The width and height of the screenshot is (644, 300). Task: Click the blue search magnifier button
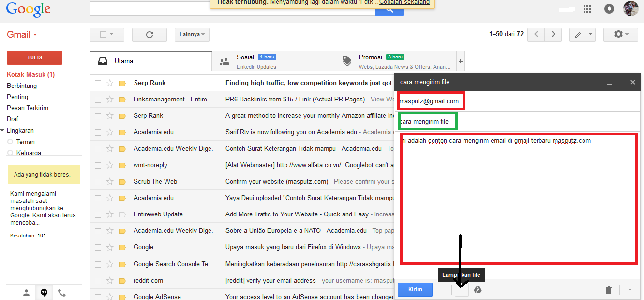pos(389,9)
